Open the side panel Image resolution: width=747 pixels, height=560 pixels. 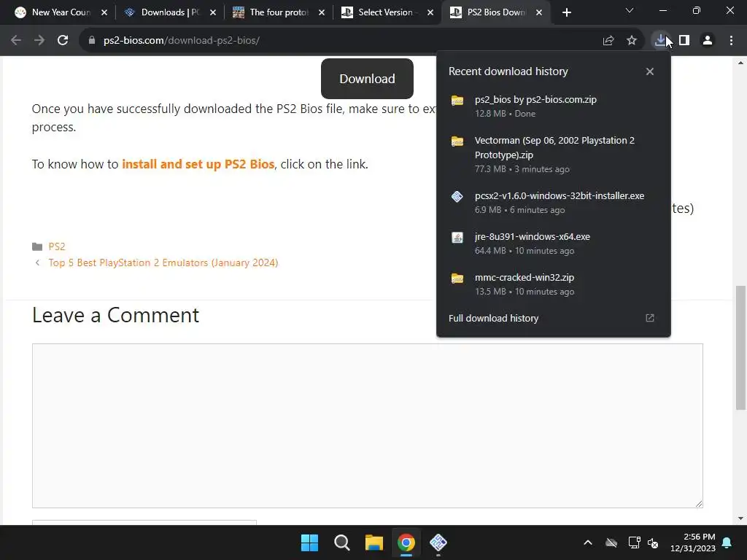pyautogui.click(x=684, y=41)
